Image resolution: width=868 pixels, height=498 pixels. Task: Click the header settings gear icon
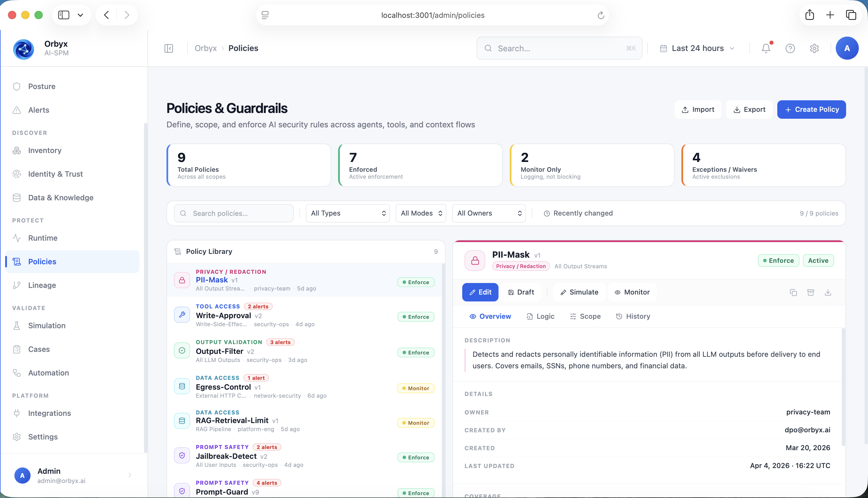(814, 48)
